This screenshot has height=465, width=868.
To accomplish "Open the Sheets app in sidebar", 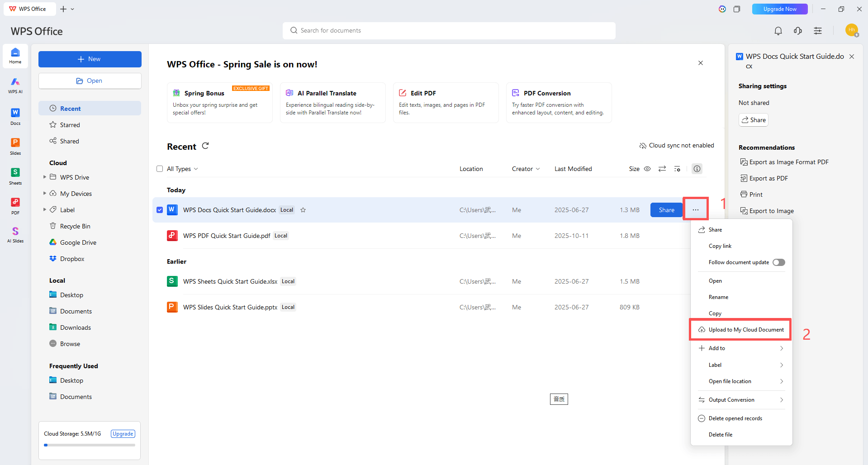I will pyautogui.click(x=15, y=176).
